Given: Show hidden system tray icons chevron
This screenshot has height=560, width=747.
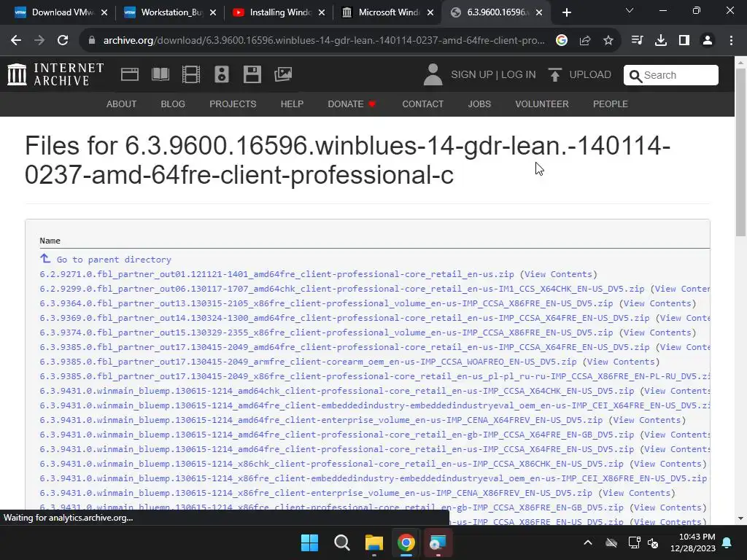Looking at the screenshot, I should pyautogui.click(x=588, y=542).
